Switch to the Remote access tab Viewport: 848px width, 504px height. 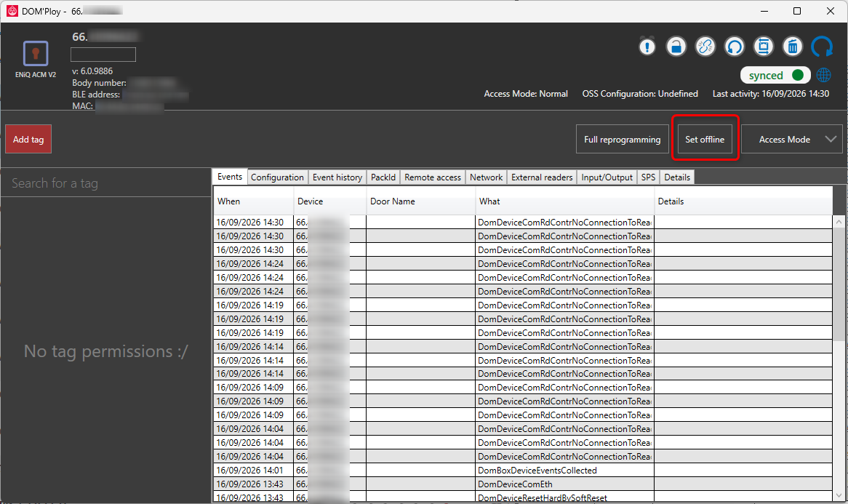[x=433, y=177]
